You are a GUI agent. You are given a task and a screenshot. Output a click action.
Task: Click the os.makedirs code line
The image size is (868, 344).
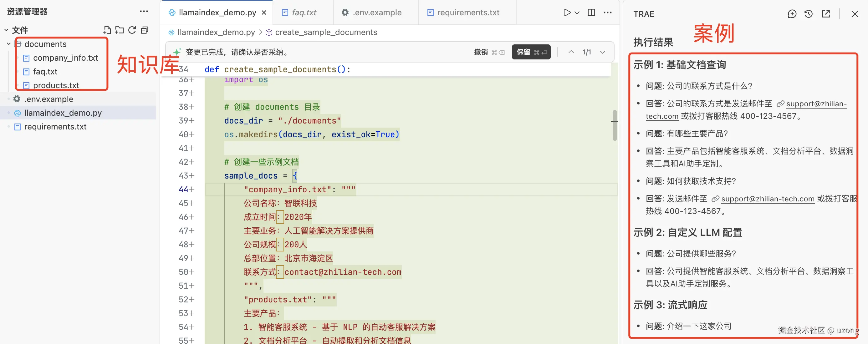coord(312,134)
